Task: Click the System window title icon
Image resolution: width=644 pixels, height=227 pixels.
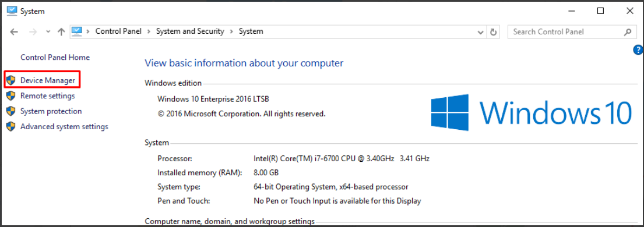Action: pos(12,11)
